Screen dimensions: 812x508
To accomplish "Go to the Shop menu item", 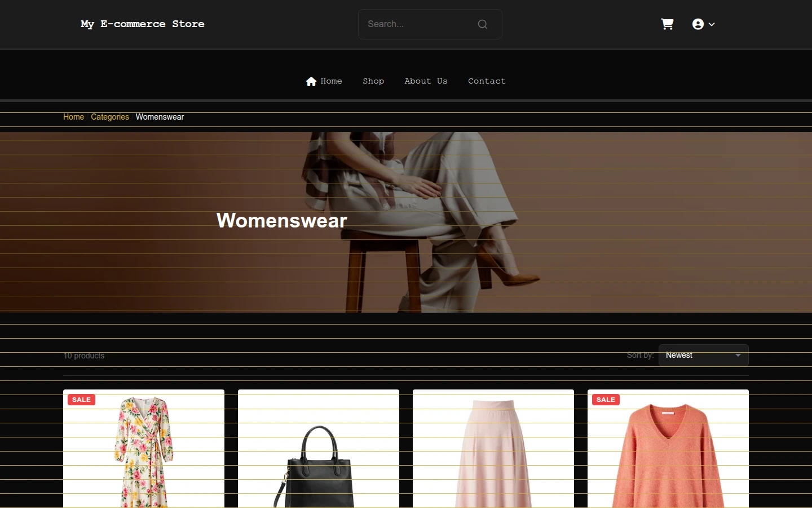I will point(373,81).
